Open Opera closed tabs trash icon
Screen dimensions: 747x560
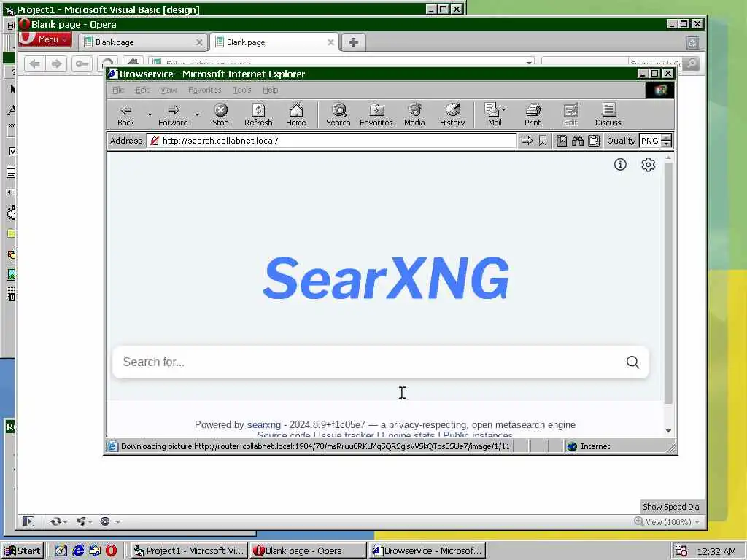tap(692, 43)
